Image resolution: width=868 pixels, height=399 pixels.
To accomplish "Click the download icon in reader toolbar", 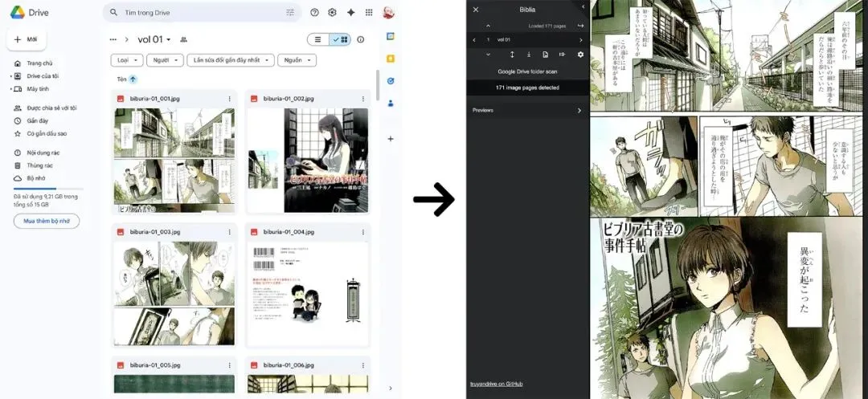I will click(x=529, y=54).
